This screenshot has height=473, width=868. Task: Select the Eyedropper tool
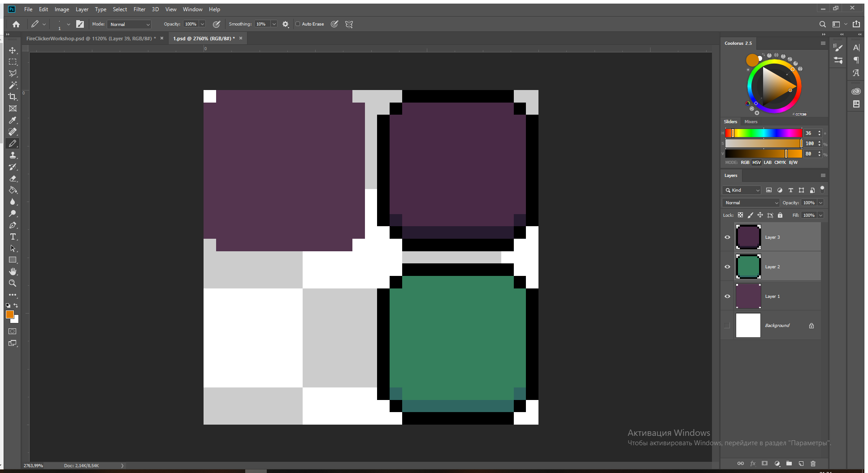pos(13,120)
